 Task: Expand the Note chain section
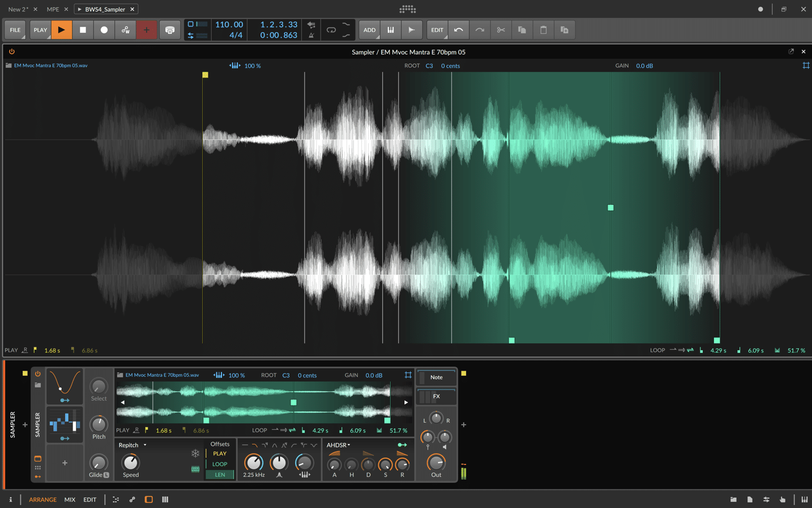point(436,377)
